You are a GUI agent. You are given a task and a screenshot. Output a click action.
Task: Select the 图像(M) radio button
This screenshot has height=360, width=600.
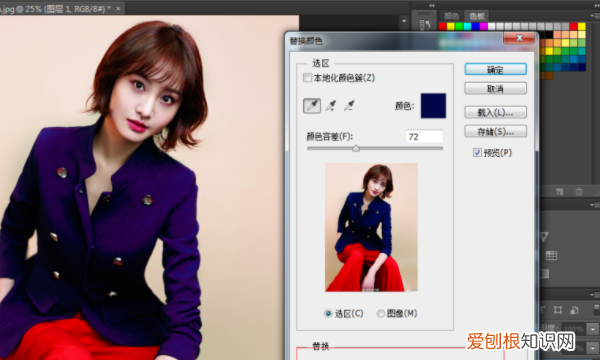(x=380, y=313)
